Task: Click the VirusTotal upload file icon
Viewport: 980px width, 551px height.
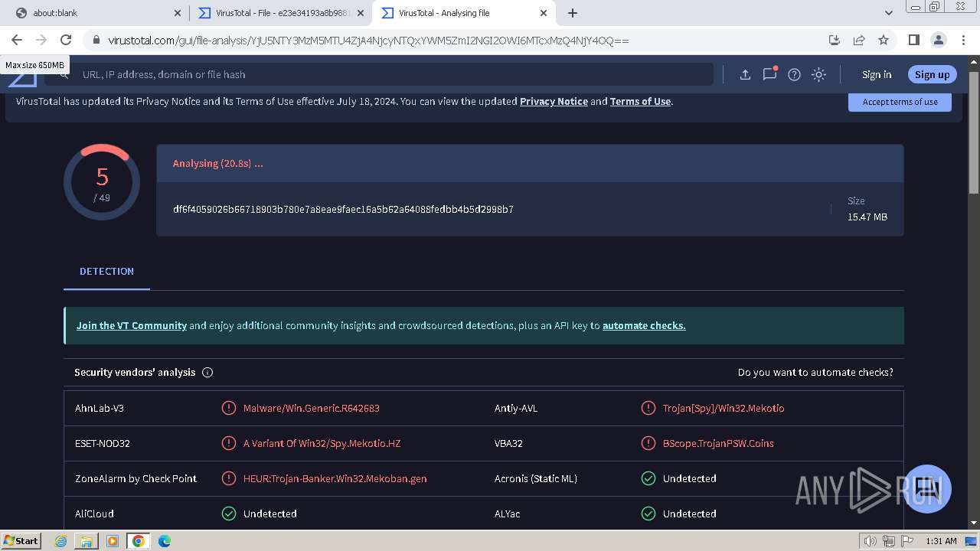Action: coord(745,74)
